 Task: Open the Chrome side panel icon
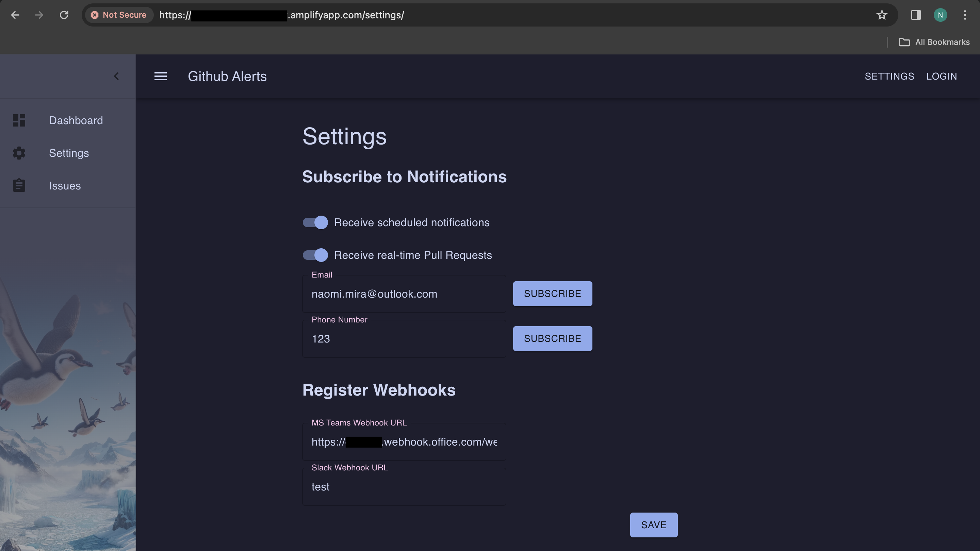(915, 15)
